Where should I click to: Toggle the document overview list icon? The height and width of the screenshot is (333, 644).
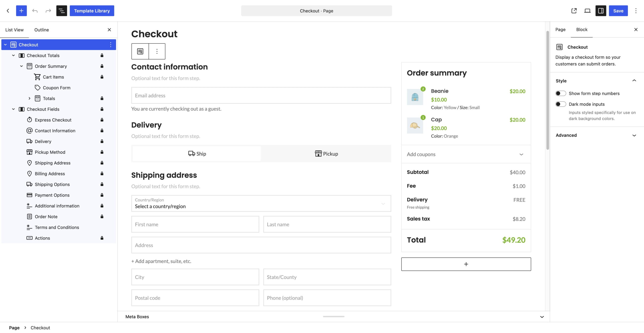click(x=62, y=11)
